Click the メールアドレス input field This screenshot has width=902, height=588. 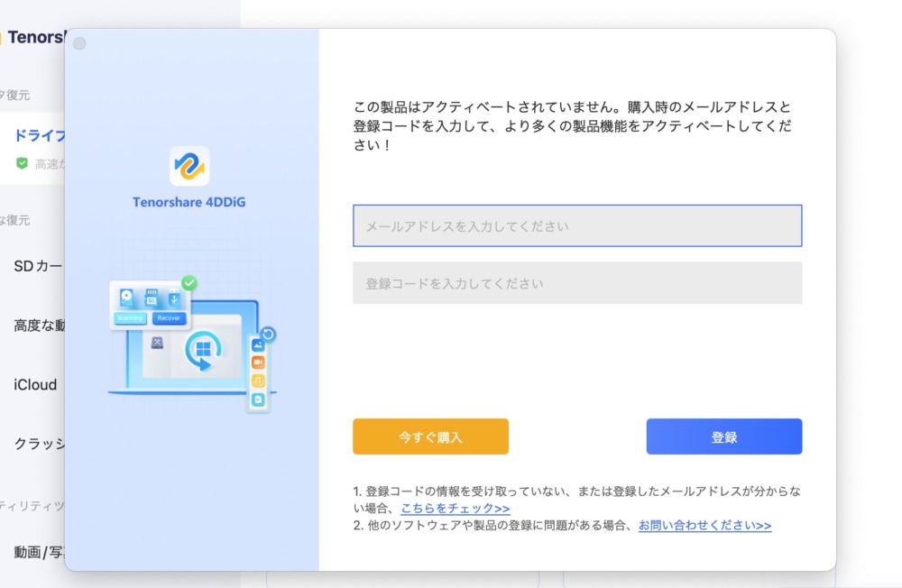[577, 225]
